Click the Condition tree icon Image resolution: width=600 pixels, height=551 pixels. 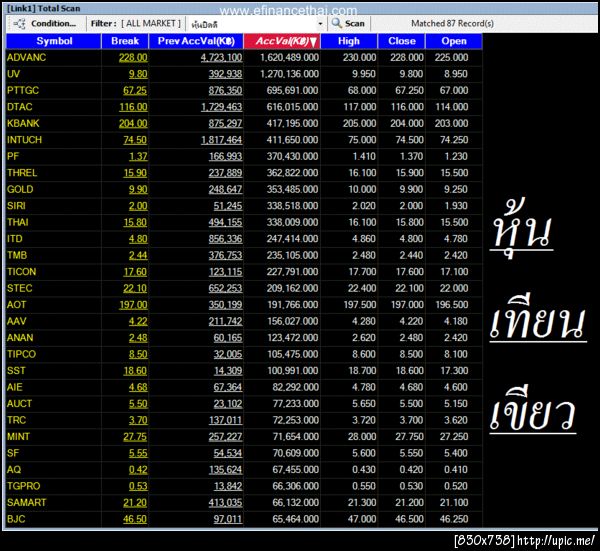(x=19, y=24)
